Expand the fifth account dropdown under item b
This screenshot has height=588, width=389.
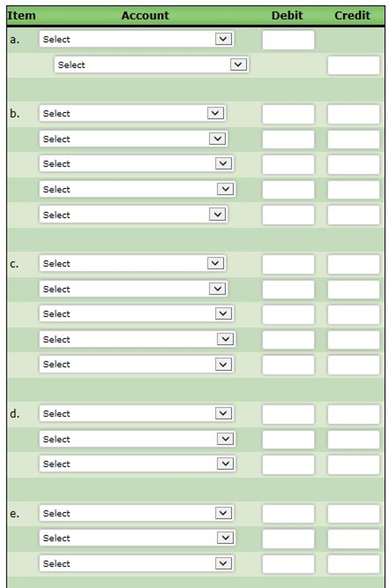pyautogui.click(x=133, y=215)
